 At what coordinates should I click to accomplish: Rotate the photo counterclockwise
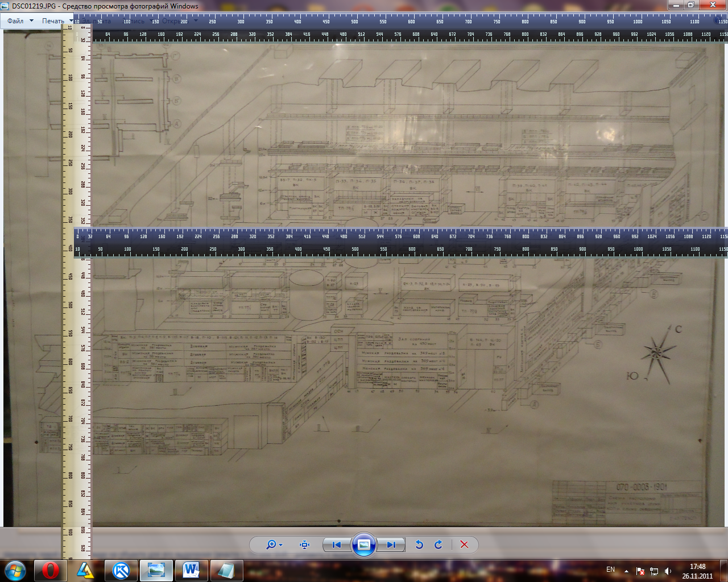pyautogui.click(x=419, y=544)
